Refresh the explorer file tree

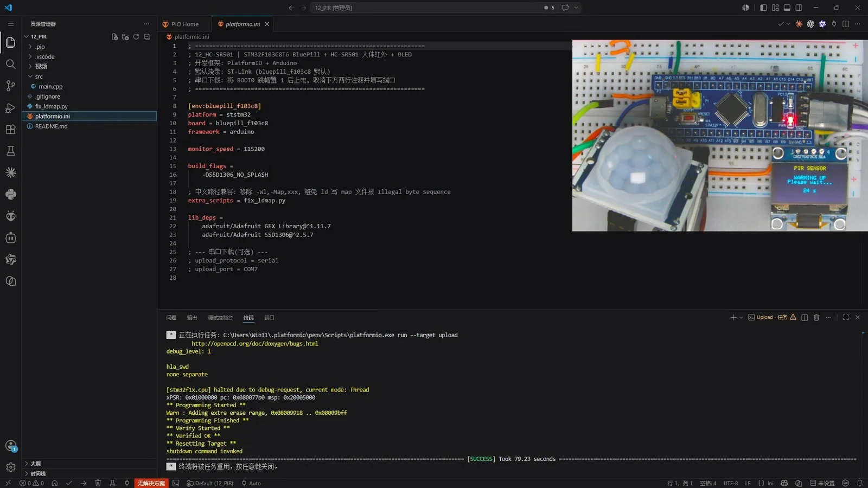pyautogui.click(x=136, y=37)
